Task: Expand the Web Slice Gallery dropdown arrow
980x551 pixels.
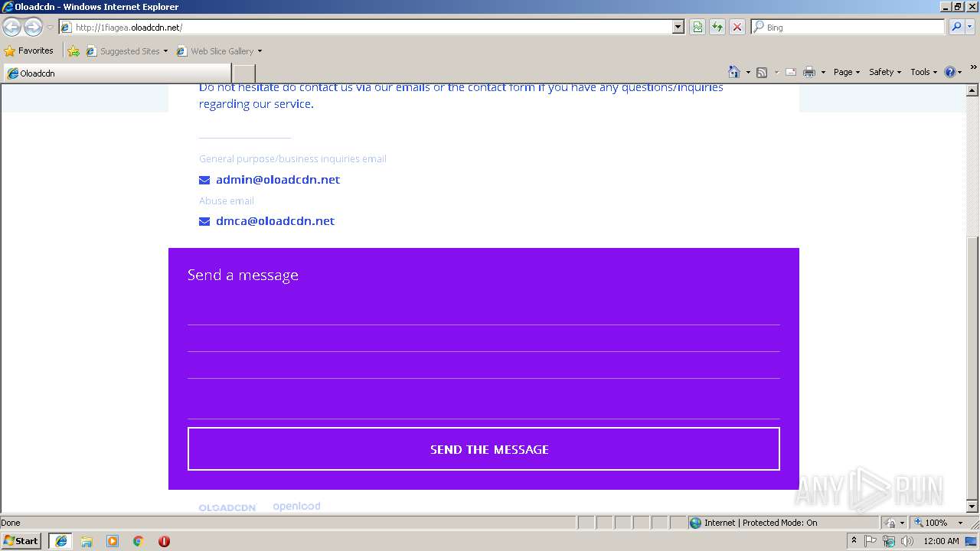Action: coord(260,51)
